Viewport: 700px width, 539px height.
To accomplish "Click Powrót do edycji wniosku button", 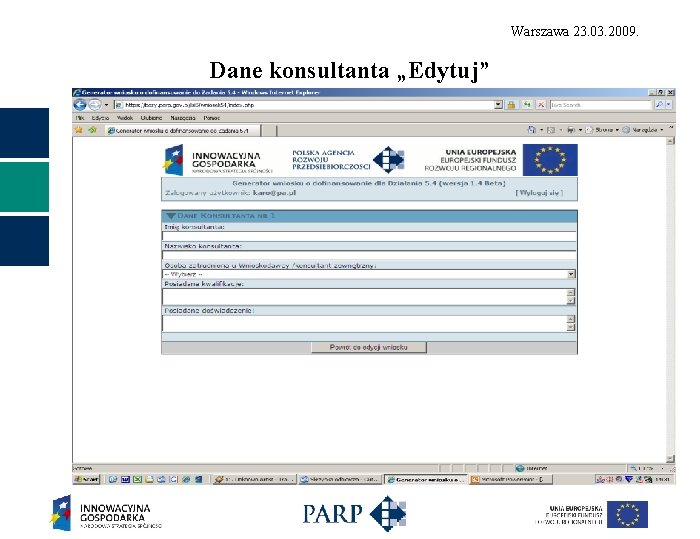I will 369,347.
